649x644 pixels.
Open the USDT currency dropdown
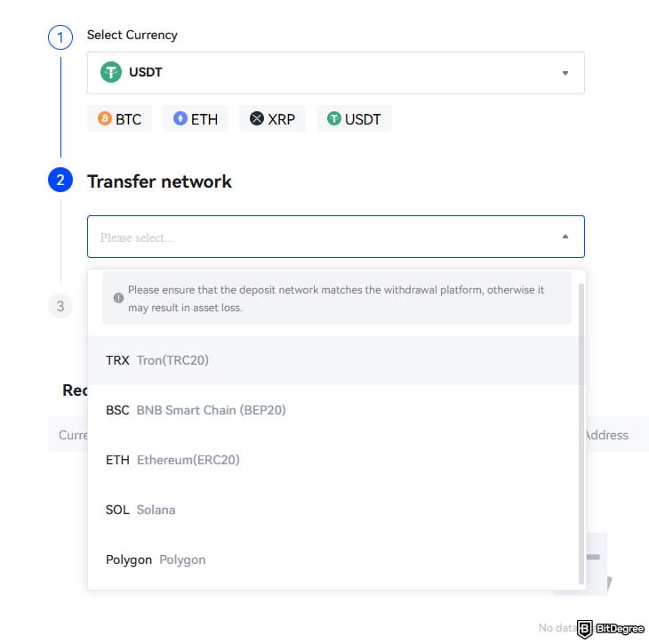coord(336,73)
